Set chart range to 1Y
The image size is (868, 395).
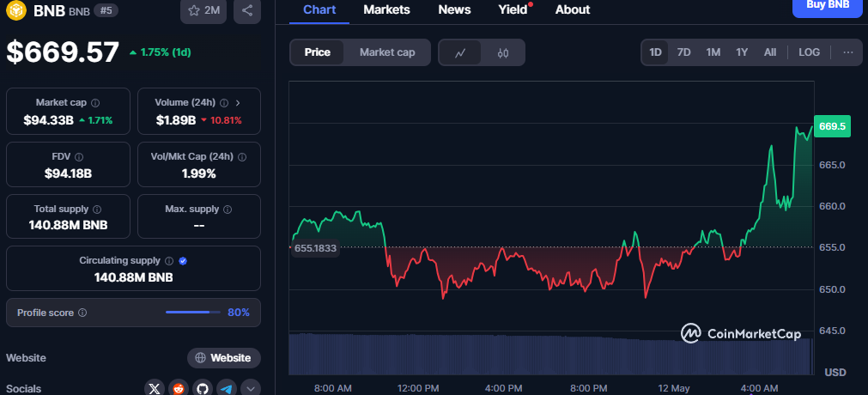[x=742, y=52]
